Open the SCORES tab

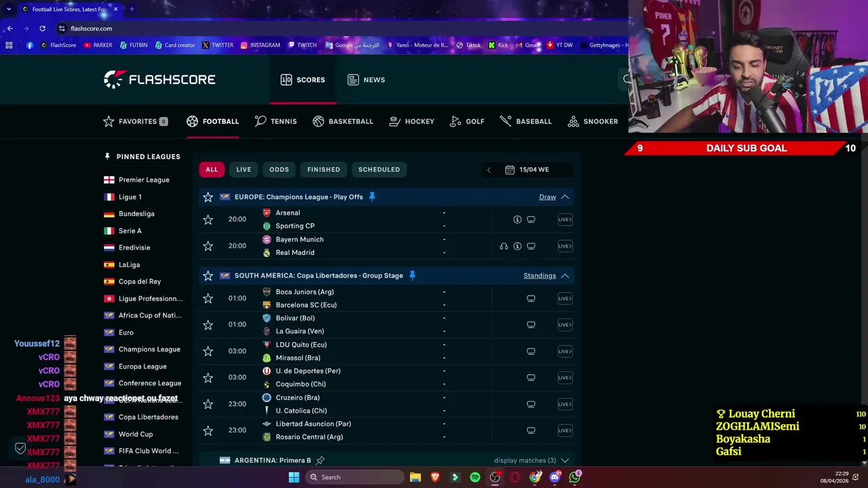[x=302, y=80]
